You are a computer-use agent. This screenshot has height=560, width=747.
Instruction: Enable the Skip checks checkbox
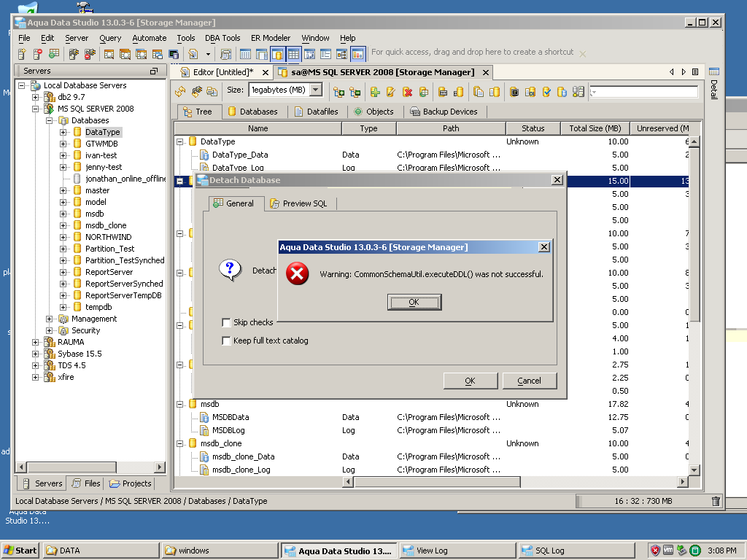pos(226,322)
